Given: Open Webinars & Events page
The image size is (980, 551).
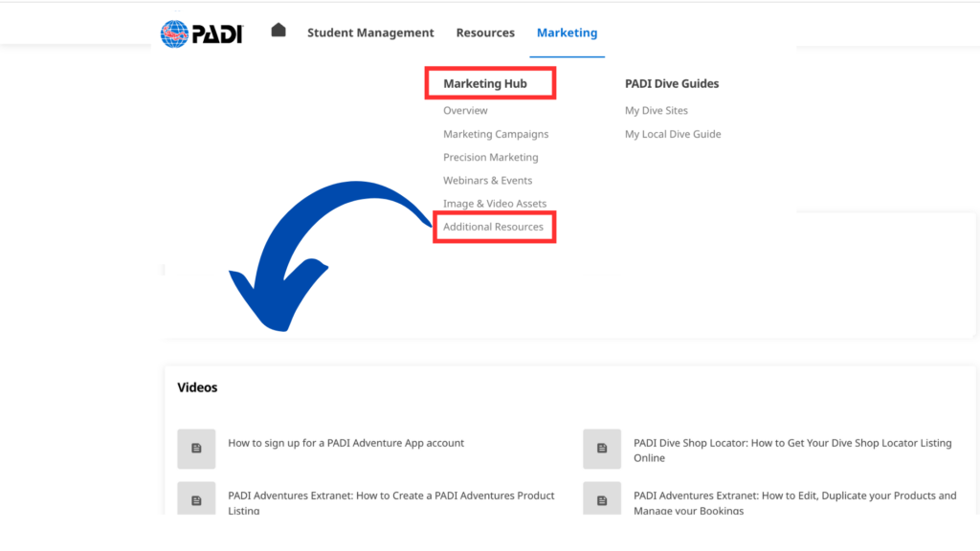Looking at the screenshot, I should (x=487, y=180).
